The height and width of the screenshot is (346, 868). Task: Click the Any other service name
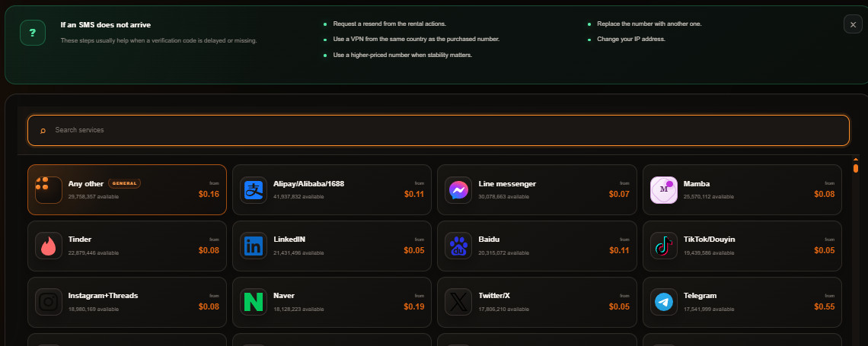pyautogui.click(x=86, y=183)
